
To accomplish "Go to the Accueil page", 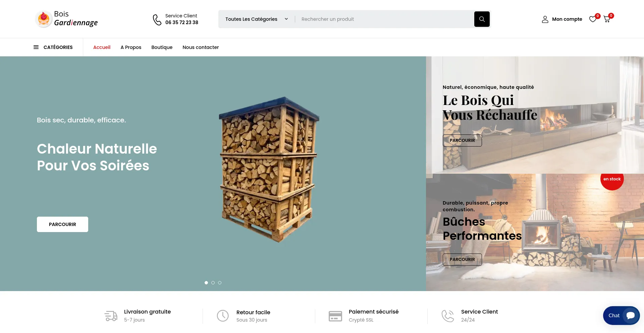I will tap(102, 47).
